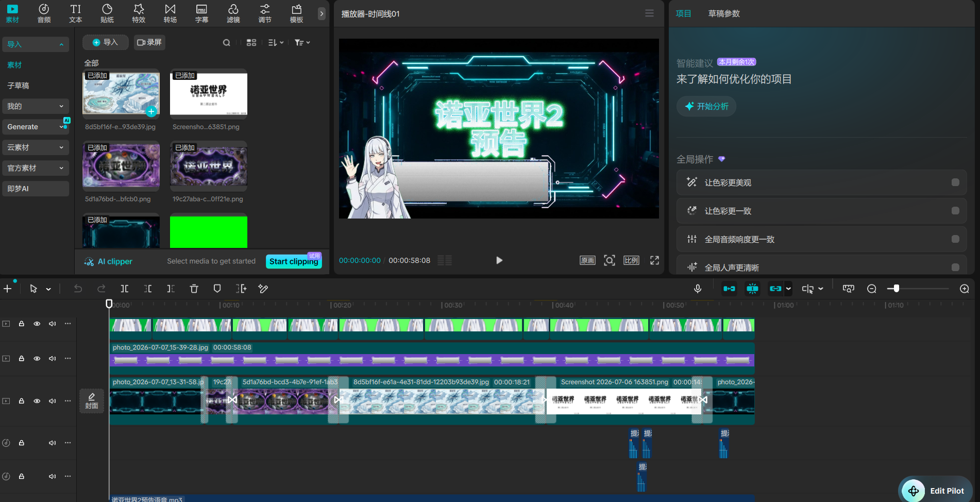Screen dimensions: 980x502
Task: Search media with magnifier icon
Action: [x=226, y=43]
